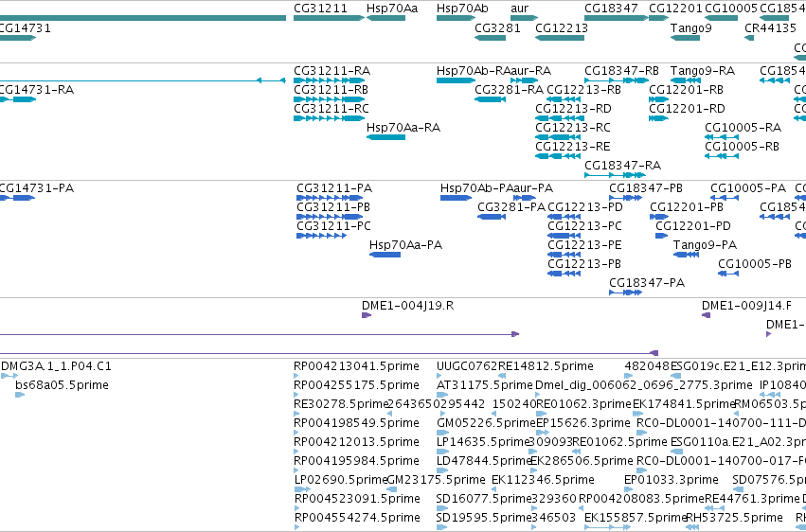Screen dimensions: 806x532
Task: Select EST EP01033.3prime
Action: (x=628, y=490)
